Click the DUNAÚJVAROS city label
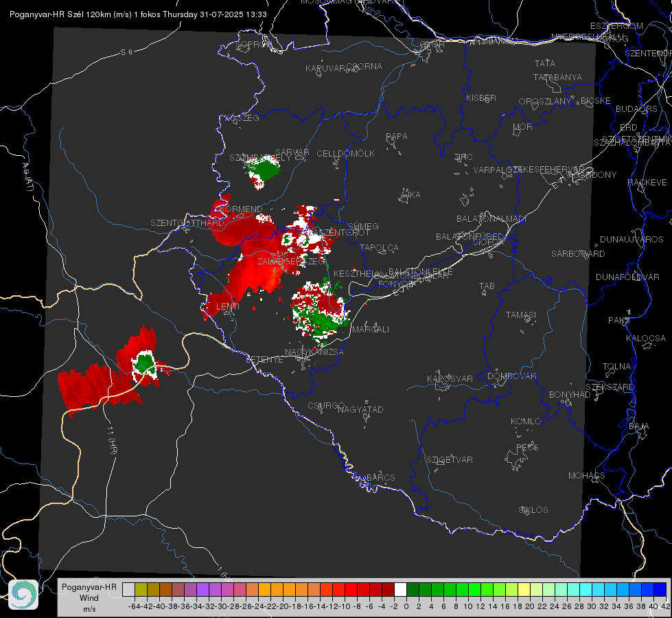Viewport: 672px width, 618px height. tap(632, 240)
